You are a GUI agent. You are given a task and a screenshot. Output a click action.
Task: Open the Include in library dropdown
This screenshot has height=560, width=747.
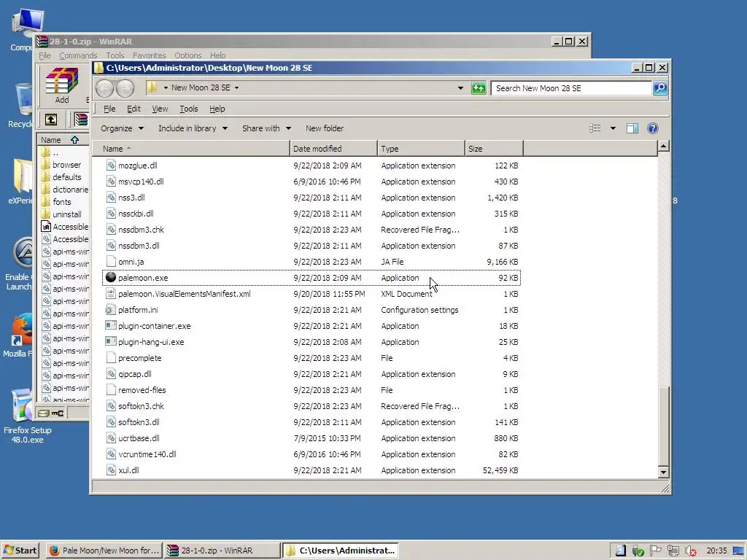click(193, 128)
